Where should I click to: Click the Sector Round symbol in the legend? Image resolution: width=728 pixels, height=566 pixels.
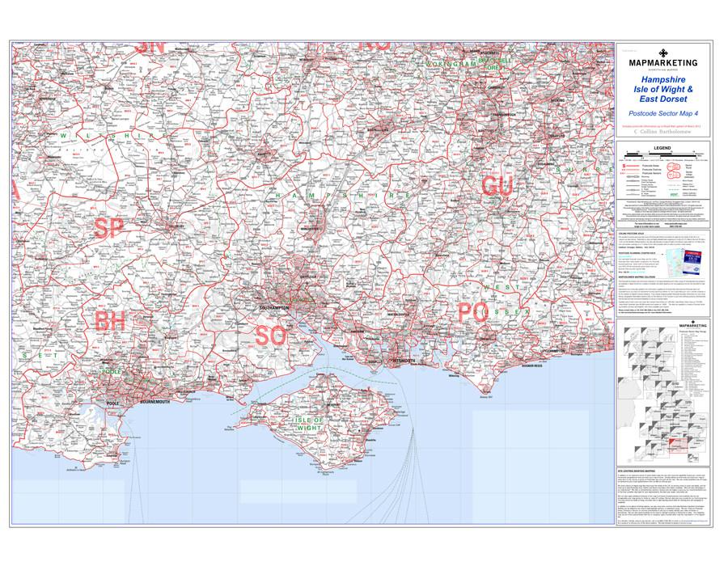coord(675,167)
